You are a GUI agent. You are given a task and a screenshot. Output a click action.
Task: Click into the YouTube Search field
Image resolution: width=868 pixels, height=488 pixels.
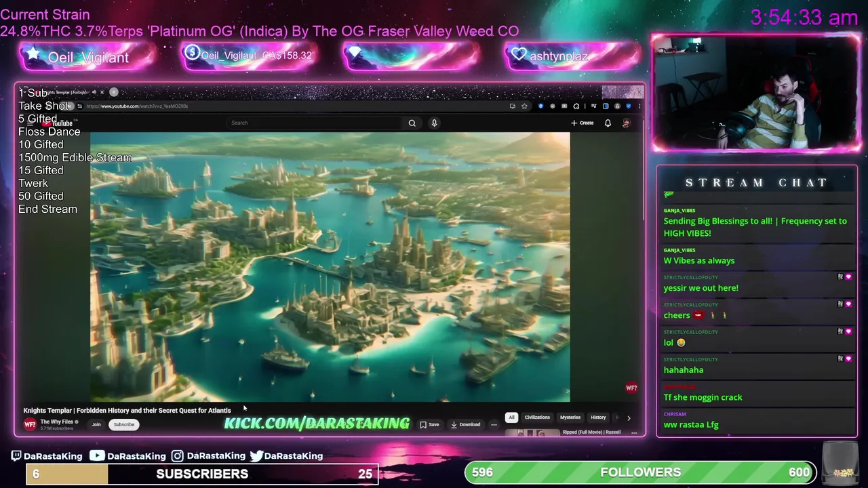315,123
